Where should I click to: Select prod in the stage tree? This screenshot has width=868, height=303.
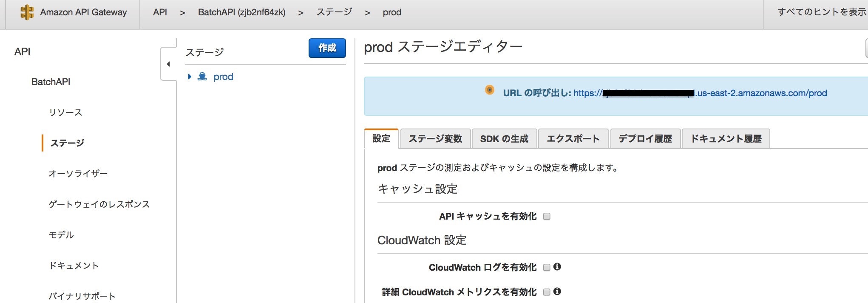pyautogui.click(x=223, y=77)
